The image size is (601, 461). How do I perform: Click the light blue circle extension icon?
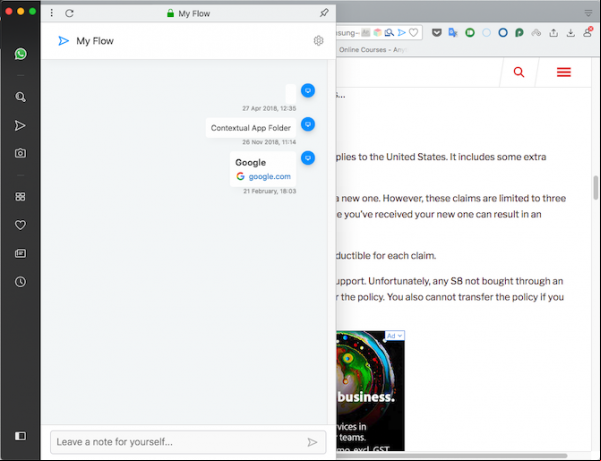486,33
